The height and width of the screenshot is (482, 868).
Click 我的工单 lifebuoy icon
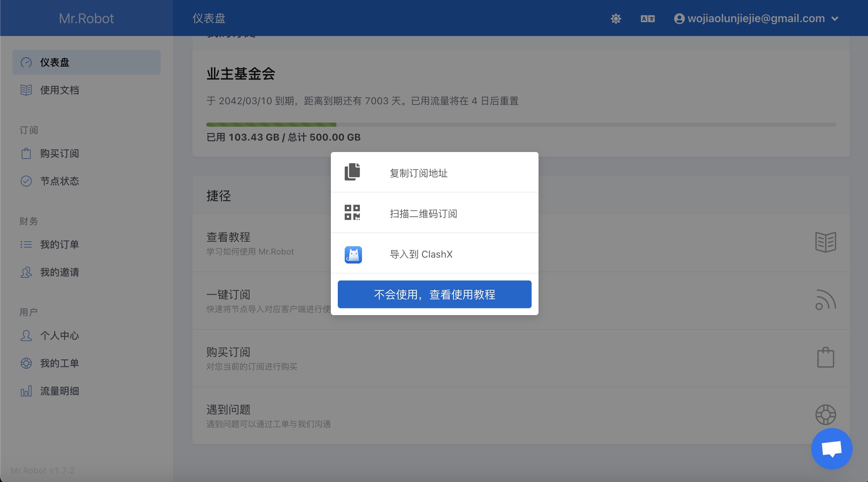coord(26,363)
